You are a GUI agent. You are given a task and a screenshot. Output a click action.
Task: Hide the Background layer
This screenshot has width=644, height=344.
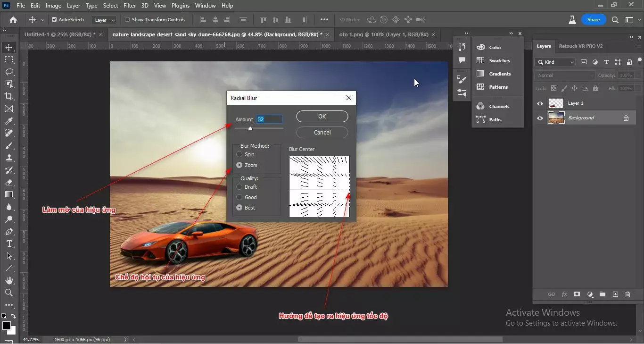pyautogui.click(x=540, y=117)
